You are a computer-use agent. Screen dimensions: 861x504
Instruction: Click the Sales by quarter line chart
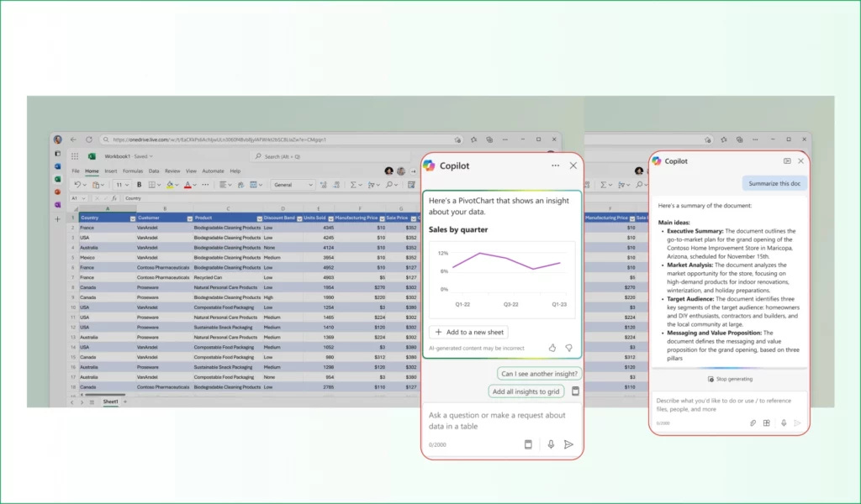pos(502,280)
